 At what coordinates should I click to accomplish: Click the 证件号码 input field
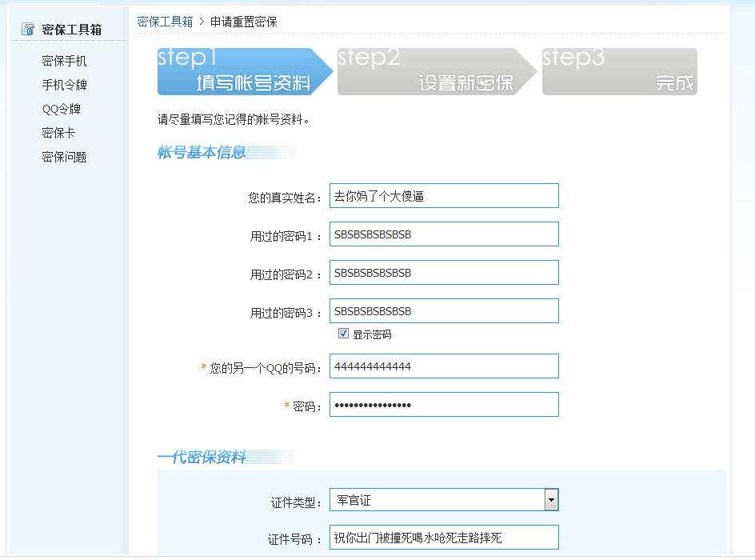[444, 538]
